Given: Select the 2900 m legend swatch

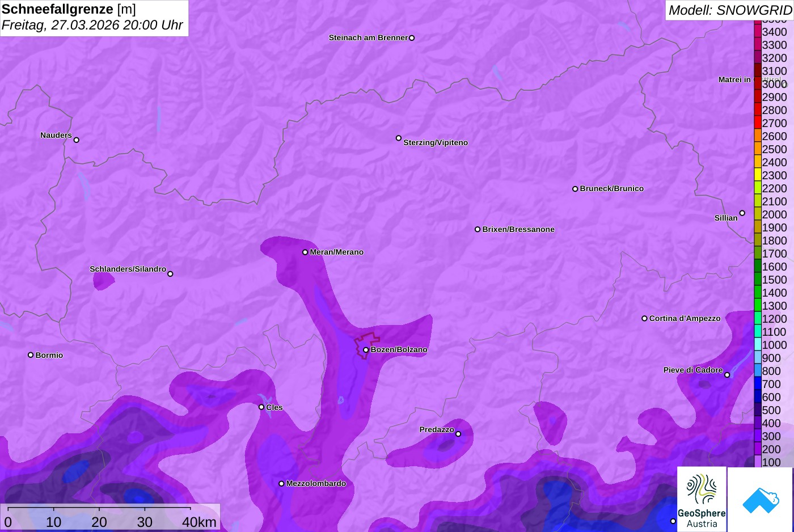Looking at the screenshot, I should (x=758, y=96).
